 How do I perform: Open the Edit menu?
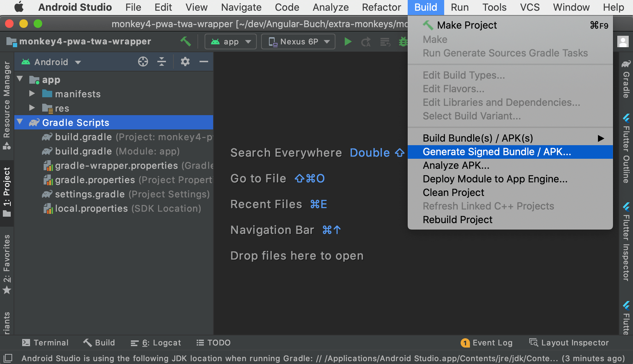coord(163,7)
